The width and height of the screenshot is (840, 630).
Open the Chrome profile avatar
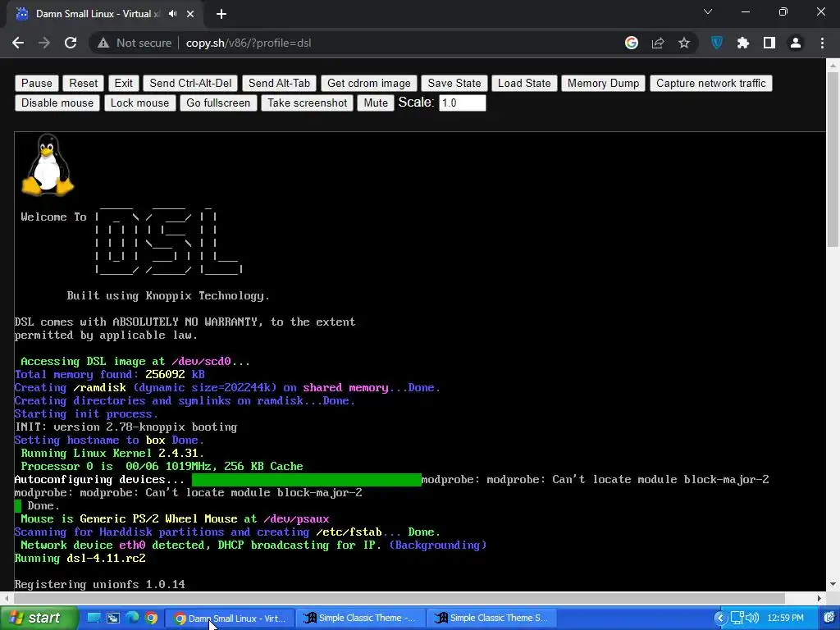pyautogui.click(x=796, y=43)
